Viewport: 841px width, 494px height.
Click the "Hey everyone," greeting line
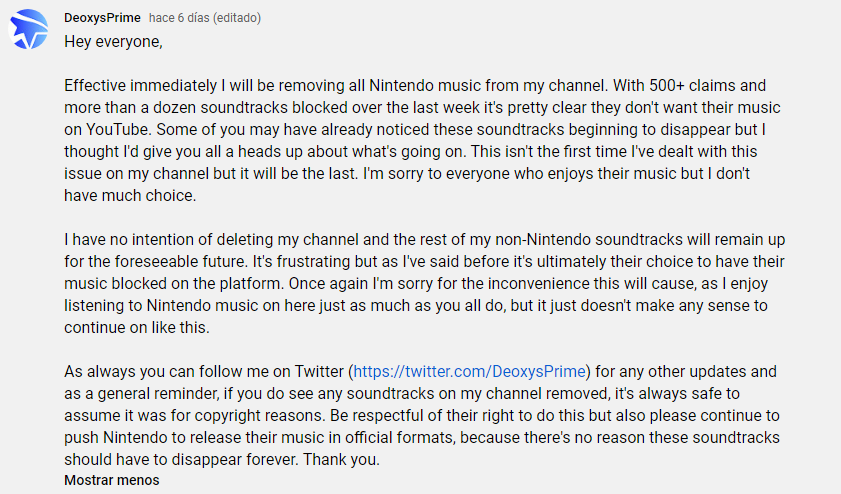click(113, 42)
